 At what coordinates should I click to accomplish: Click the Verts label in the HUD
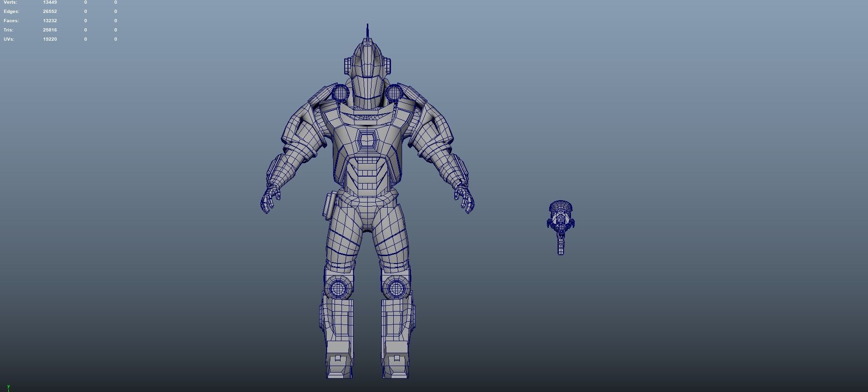coord(10,2)
